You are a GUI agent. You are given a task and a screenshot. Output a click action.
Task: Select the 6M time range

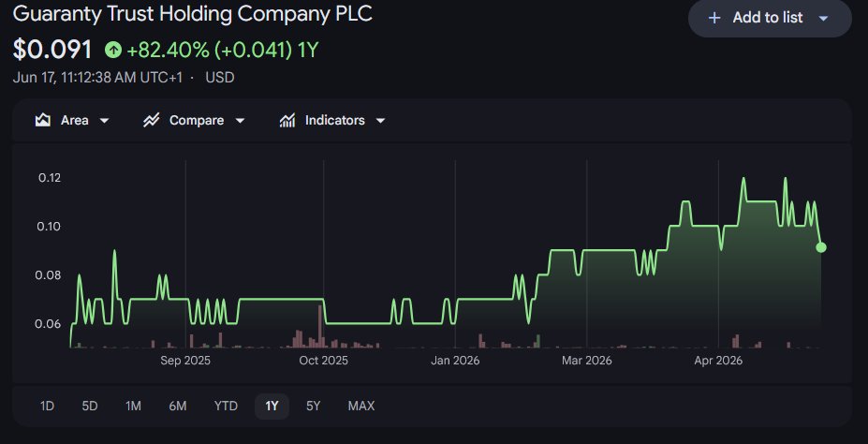point(178,407)
